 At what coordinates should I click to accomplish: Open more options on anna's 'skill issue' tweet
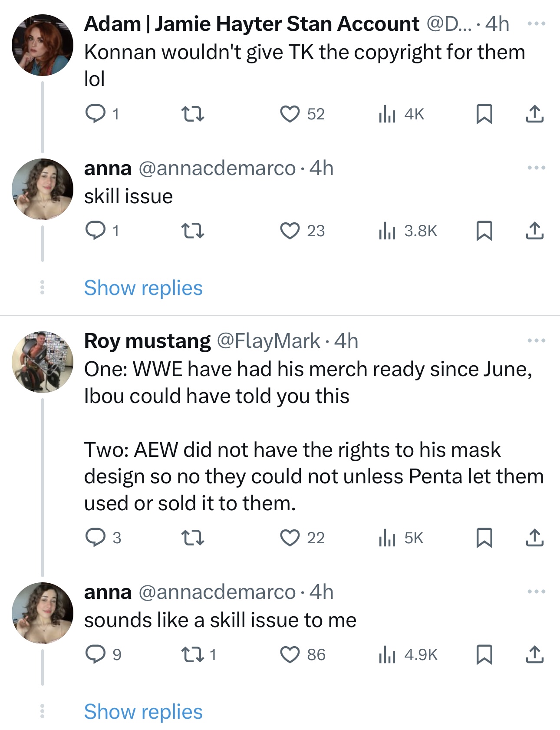pyautogui.click(x=536, y=168)
